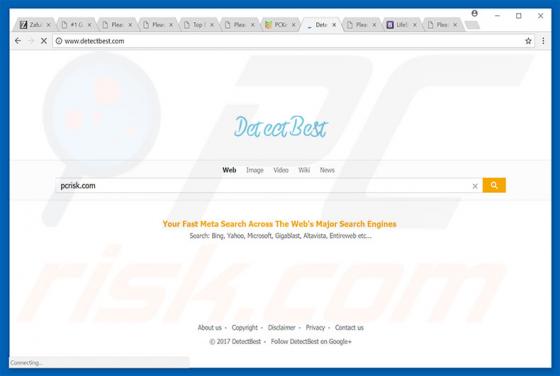Go back to the previous page

18,41
